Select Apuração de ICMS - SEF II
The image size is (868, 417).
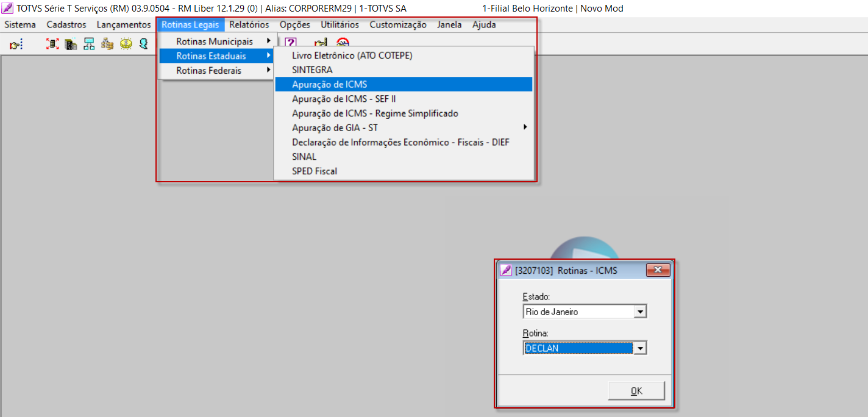click(x=404, y=99)
